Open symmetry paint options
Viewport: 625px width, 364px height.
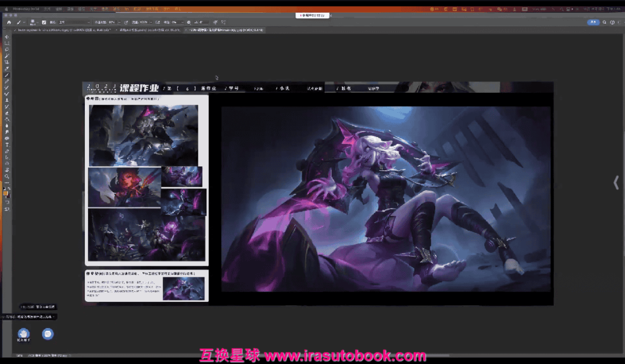(223, 23)
